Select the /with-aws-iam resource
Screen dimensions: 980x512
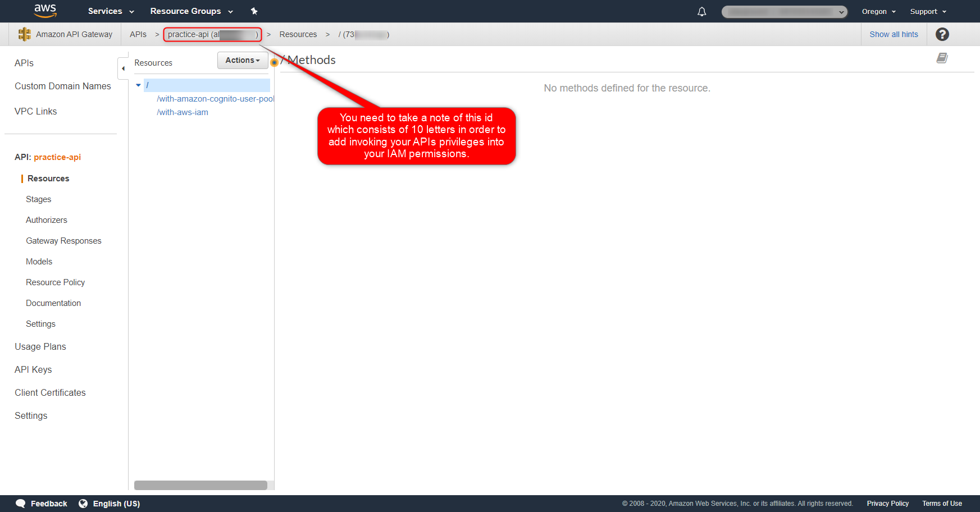pos(183,112)
